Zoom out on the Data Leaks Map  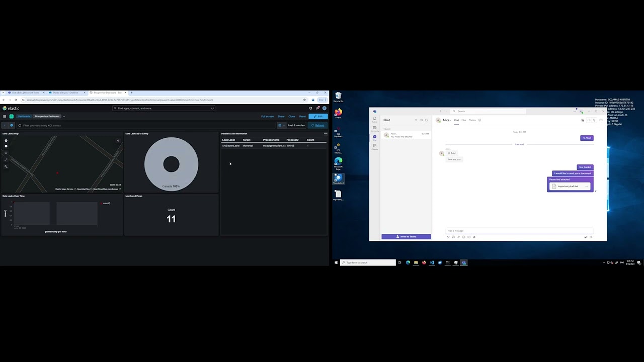click(x=6, y=146)
